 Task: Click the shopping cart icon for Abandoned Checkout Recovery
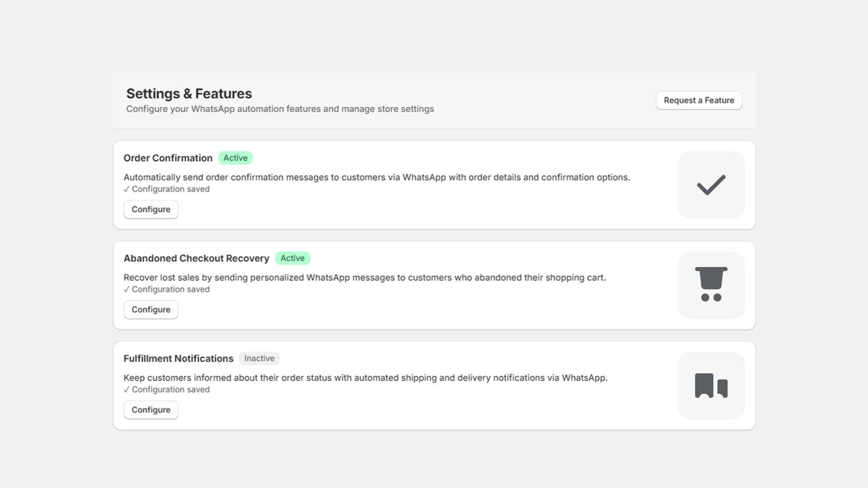coord(711,285)
